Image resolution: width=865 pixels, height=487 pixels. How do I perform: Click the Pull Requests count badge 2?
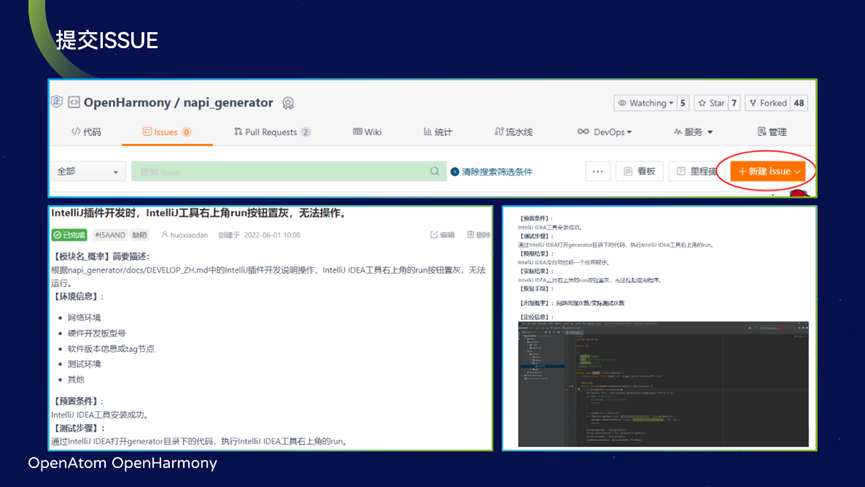[306, 132]
